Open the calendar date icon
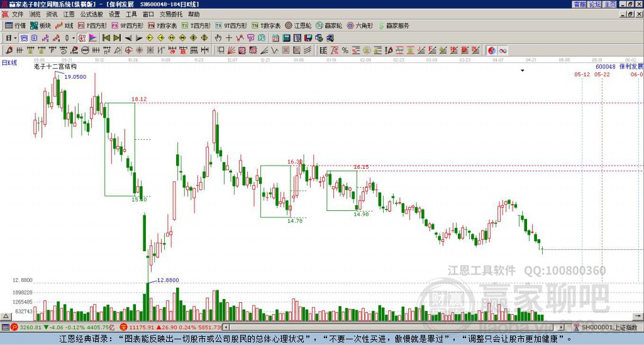 coord(275,38)
